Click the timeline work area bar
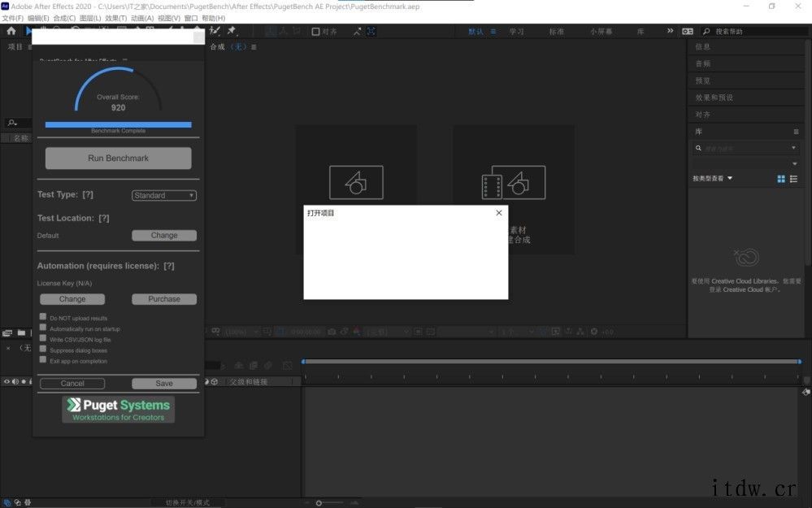 pyautogui.click(x=552, y=362)
